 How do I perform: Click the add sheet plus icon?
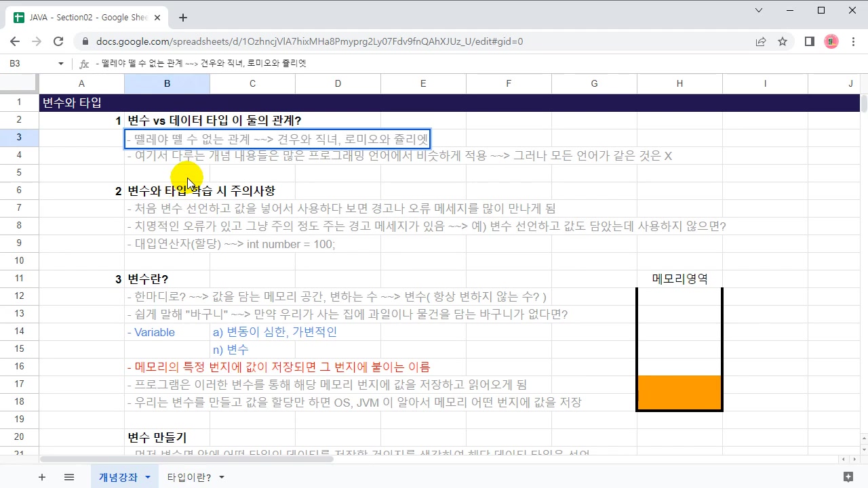(x=41, y=476)
